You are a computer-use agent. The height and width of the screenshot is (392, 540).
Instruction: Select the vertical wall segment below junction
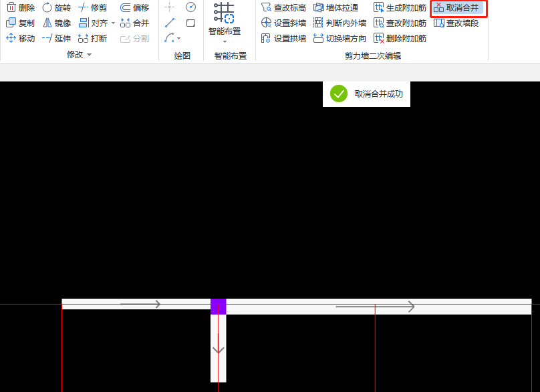[x=219, y=348]
